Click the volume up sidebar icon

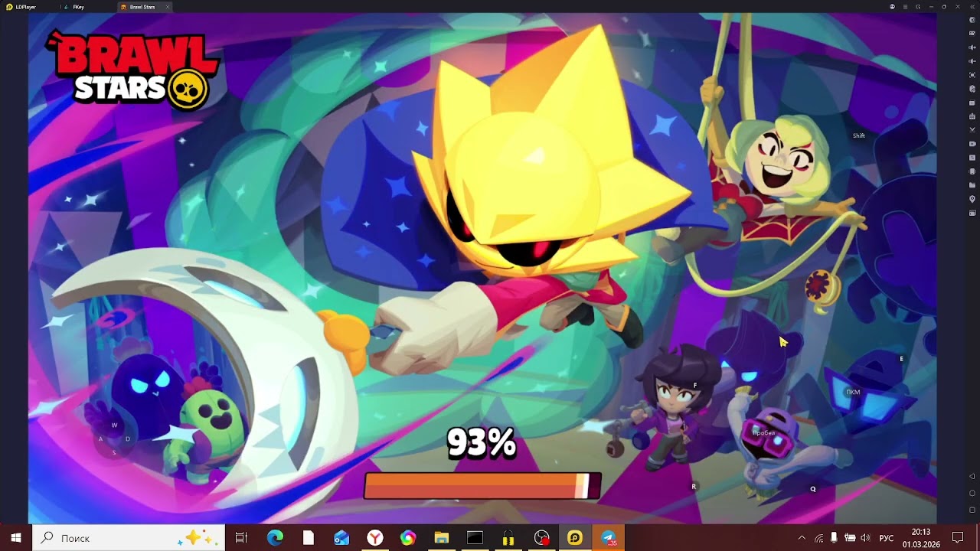point(972,47)
